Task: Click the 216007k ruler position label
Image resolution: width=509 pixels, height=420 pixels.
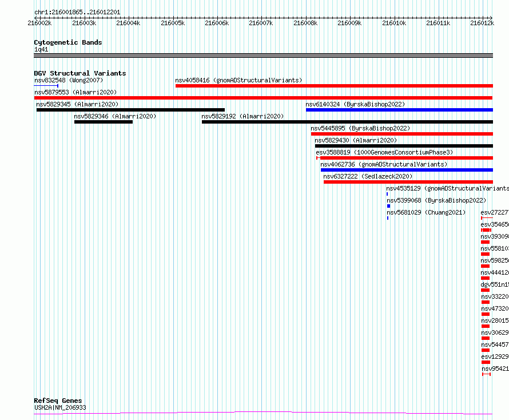Action: (261, 23)
